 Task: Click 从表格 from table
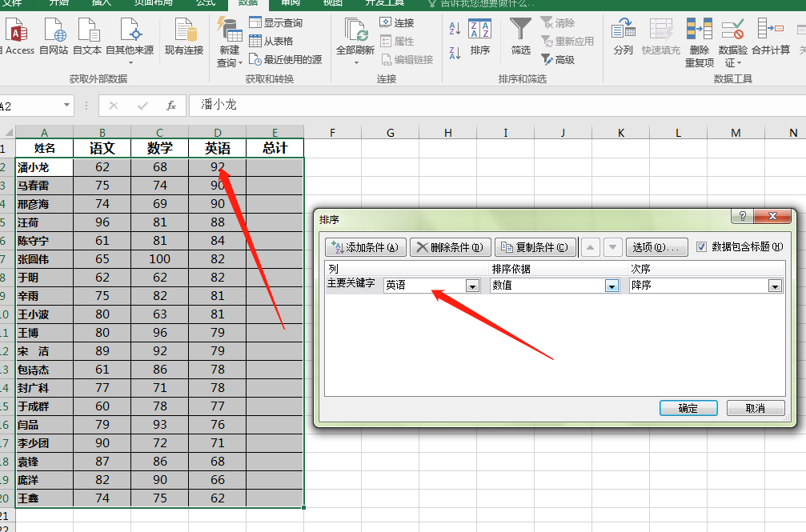271,41
